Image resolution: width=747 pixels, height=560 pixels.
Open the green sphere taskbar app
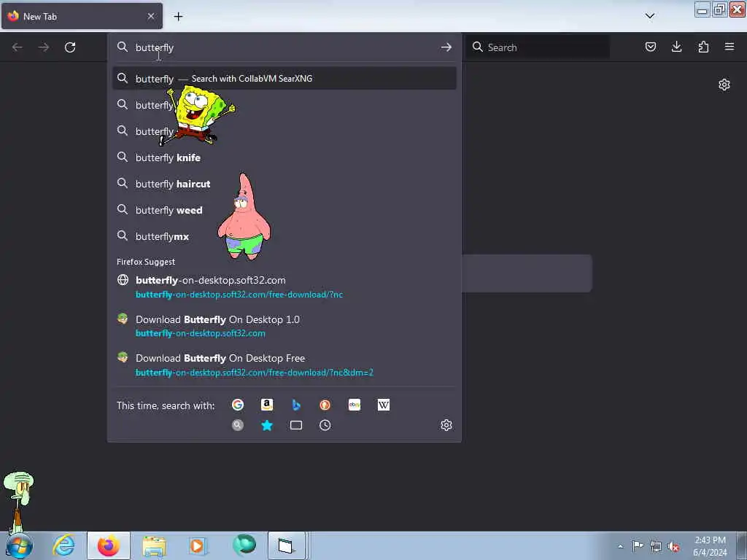(244, 545)
